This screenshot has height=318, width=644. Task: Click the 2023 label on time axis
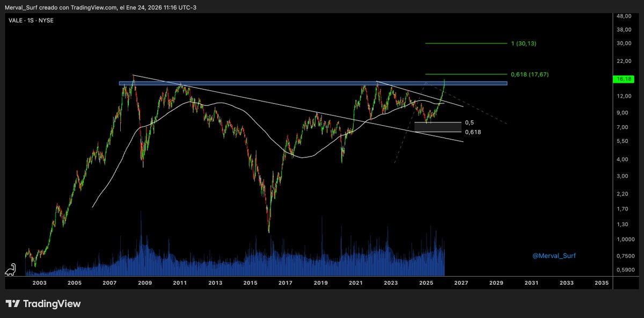(x=391, y=283)
